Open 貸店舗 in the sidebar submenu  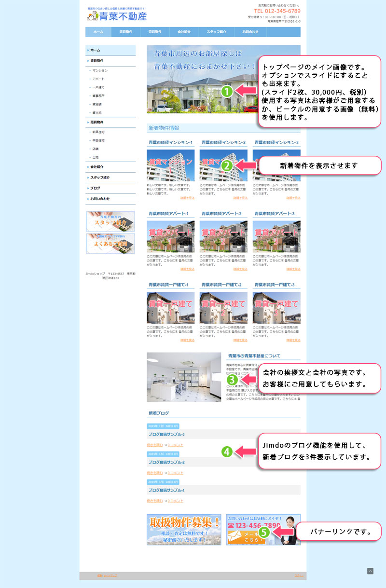tap(96, 104)
